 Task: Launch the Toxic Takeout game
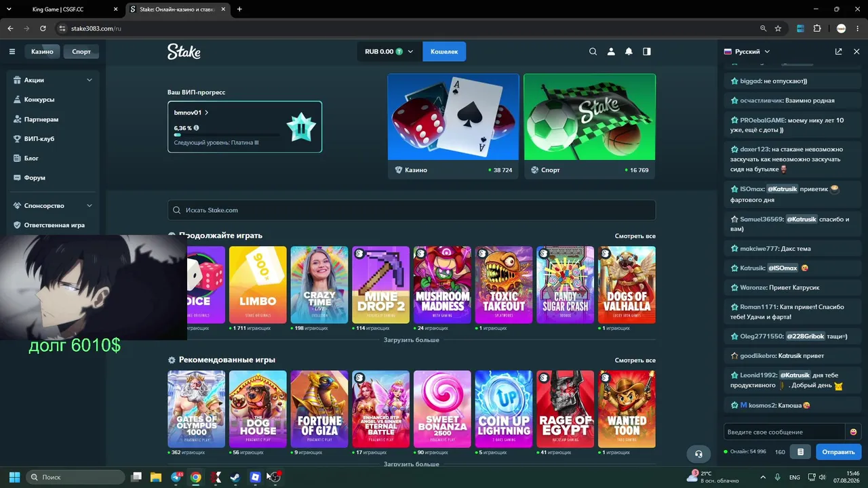pyautogui.click(x=504, y=285)
